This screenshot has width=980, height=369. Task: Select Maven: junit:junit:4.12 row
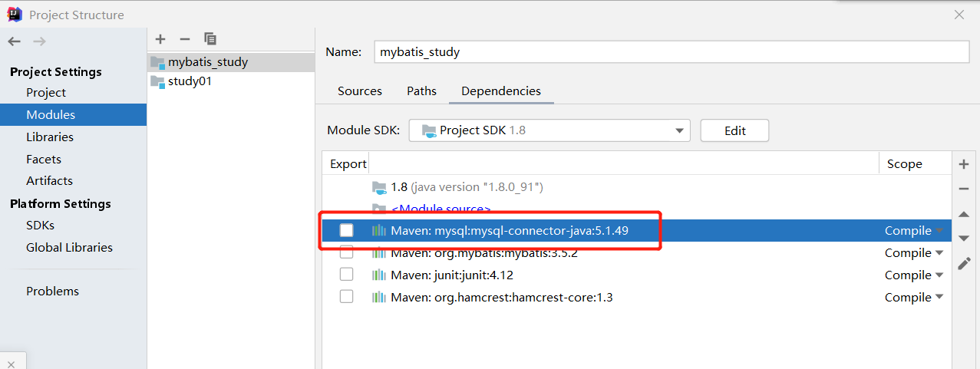pyautogui.click(x=637, y=275)
